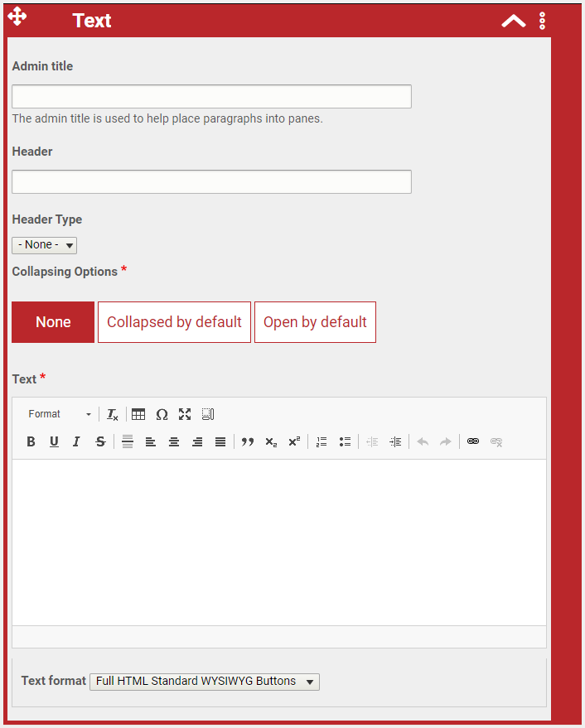Align text left

tap(151, 441)
